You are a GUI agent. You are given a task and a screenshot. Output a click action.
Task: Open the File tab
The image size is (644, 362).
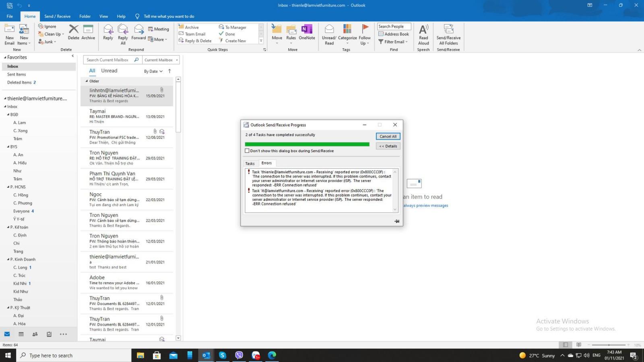point(10,16)
